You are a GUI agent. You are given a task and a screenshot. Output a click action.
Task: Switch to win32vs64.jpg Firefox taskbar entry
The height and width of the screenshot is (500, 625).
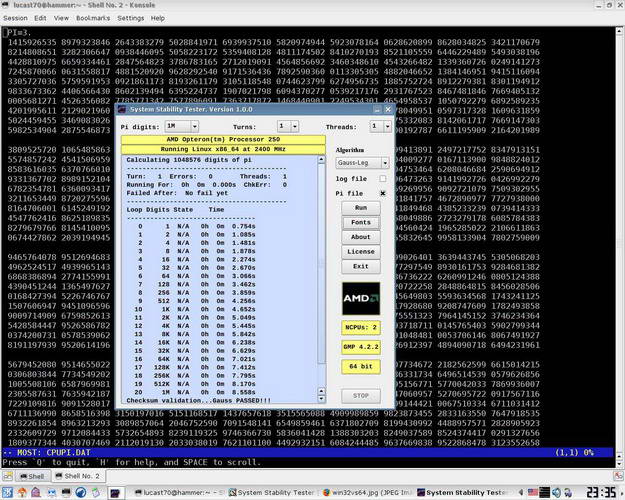coord(367,493)
